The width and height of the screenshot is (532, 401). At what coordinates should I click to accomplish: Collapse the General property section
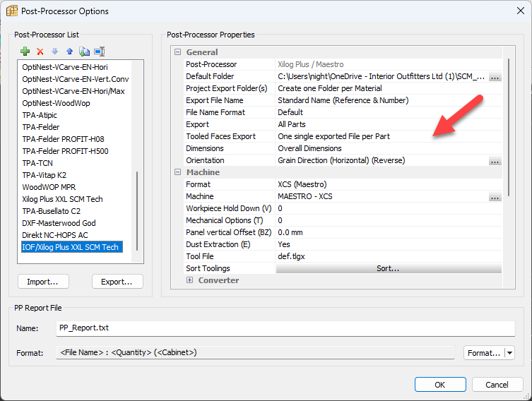tap(177, 52)
